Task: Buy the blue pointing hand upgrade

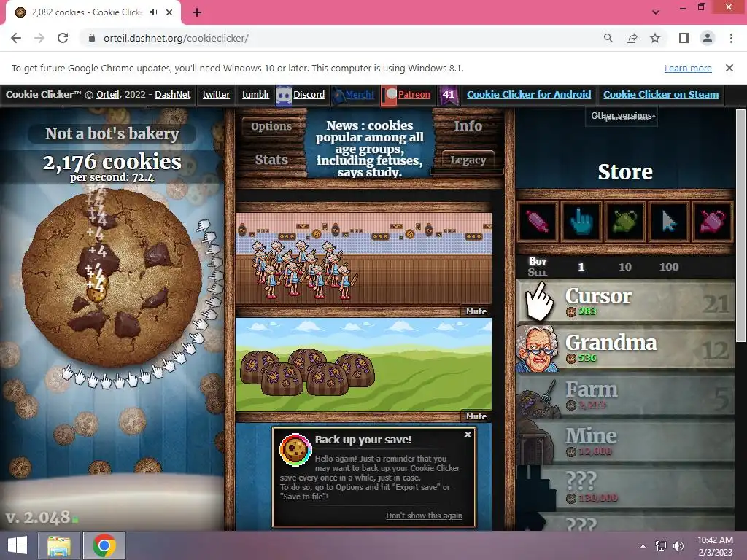Action: click(581, 222)
